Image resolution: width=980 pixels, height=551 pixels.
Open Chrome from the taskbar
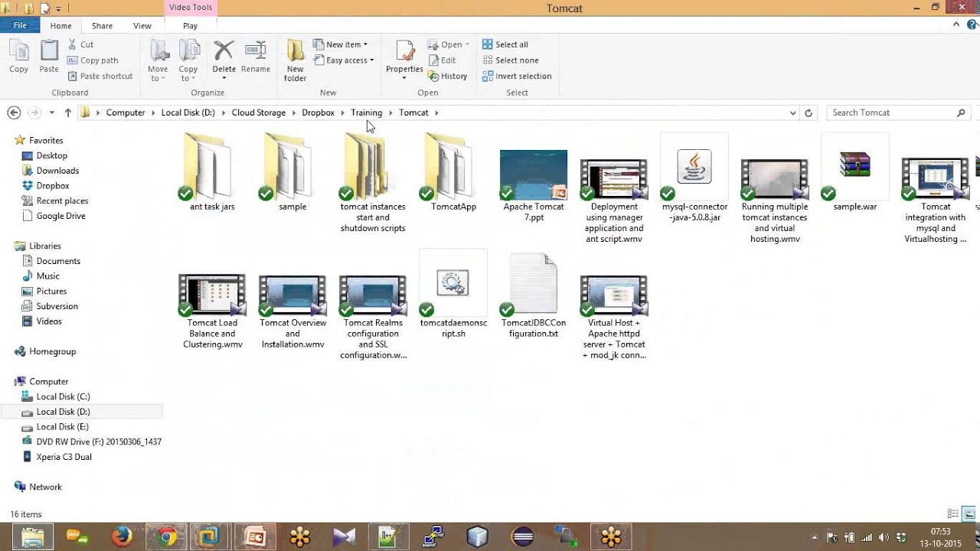tap(165, 537)
